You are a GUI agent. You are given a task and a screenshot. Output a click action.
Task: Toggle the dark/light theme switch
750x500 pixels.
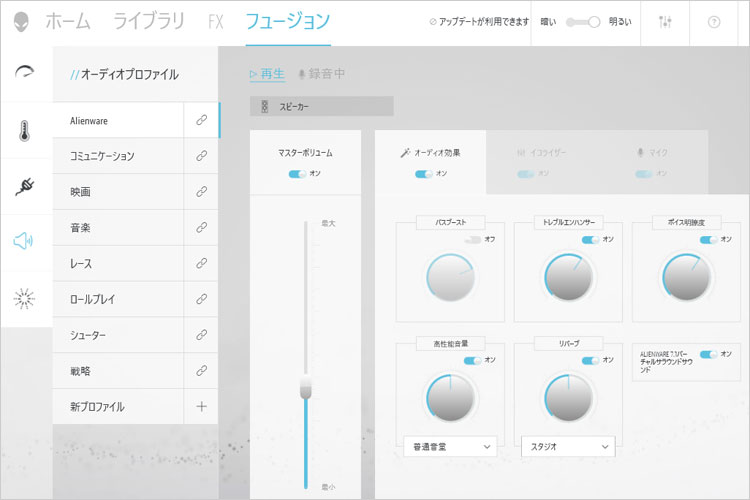coord(583,22)
